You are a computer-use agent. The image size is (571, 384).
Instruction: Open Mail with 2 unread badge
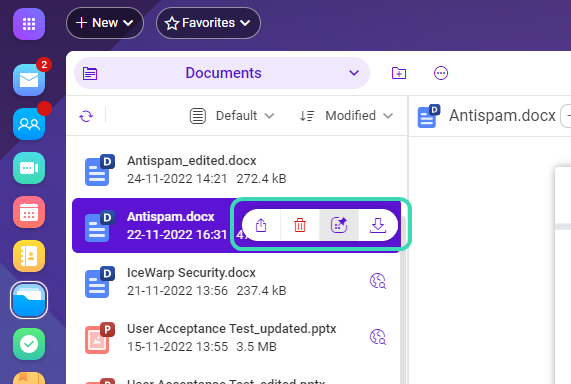coord(29,80)
